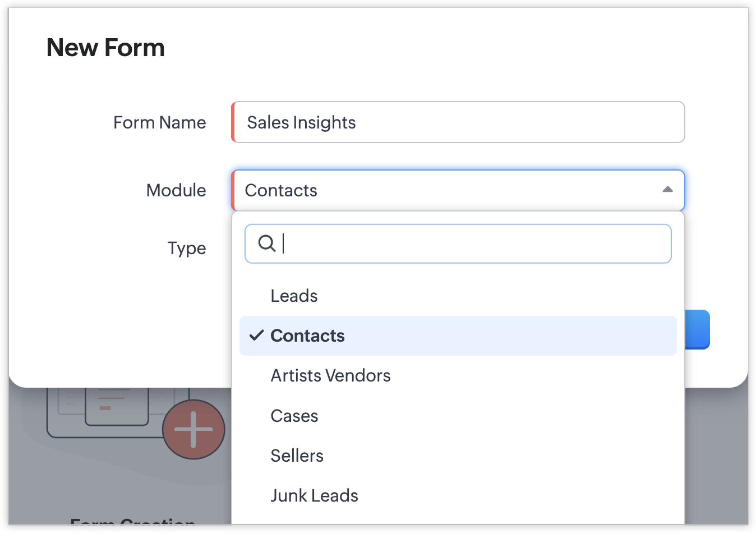Choose Junk Leads in the dropdown
Viewport: 756px width, 533px height.
(314, 495)
